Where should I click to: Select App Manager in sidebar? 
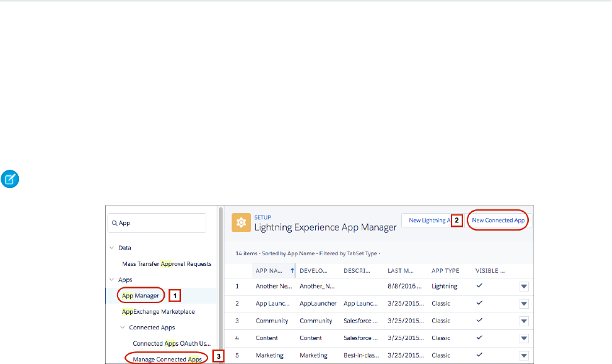(x=140, y=295)
